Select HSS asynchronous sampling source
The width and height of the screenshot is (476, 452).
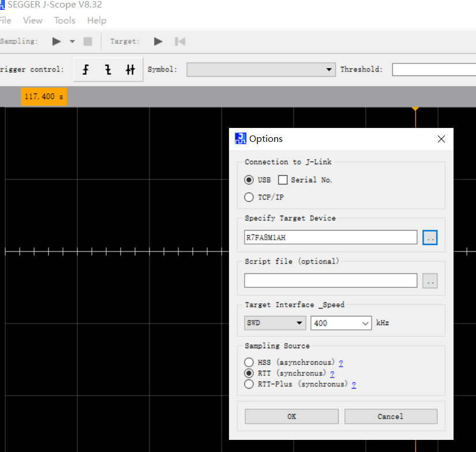pyautogui.click(x=249, y=362)
